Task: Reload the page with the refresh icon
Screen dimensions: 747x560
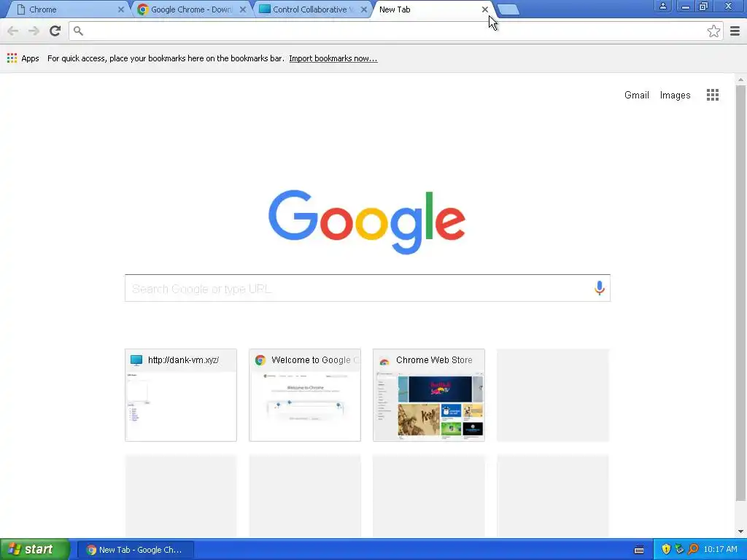Action: [55, 31]
